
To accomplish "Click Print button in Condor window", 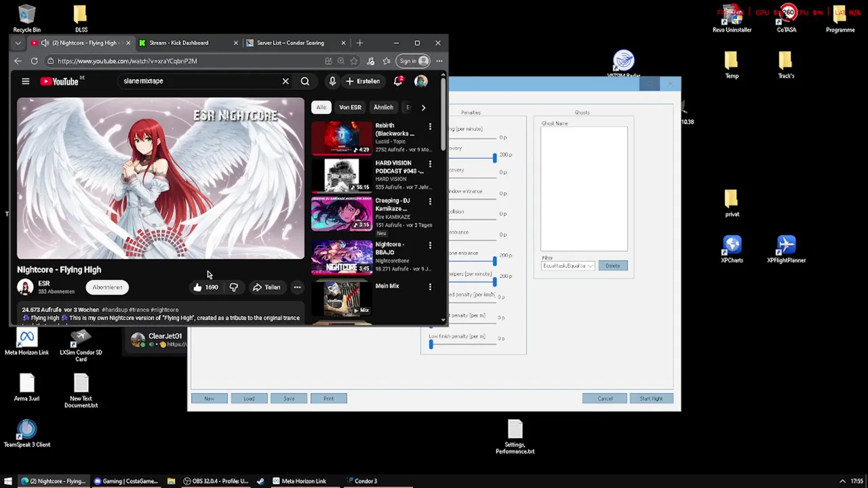I will pos(328,399).
